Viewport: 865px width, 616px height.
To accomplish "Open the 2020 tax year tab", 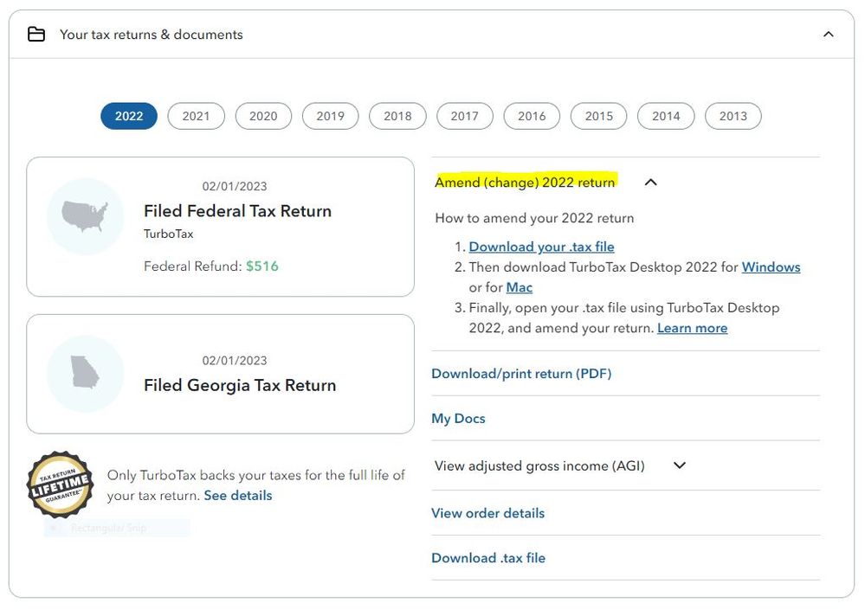I will tap(263, 116).
